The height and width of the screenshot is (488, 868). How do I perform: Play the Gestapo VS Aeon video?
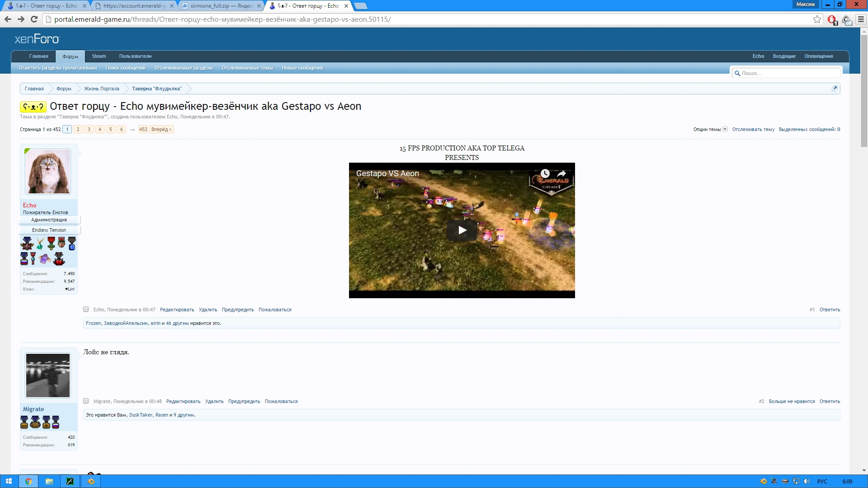(462, 230)
